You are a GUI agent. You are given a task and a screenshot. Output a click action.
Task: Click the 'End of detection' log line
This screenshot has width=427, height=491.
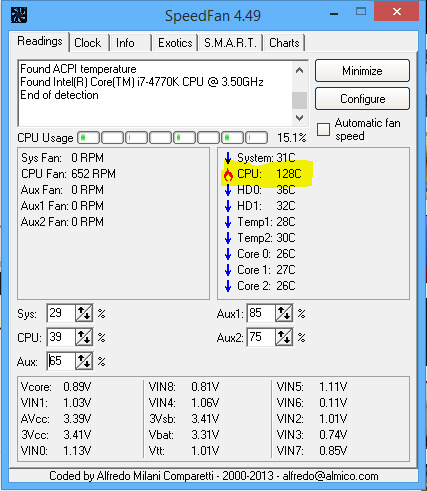tap(59, 95)
